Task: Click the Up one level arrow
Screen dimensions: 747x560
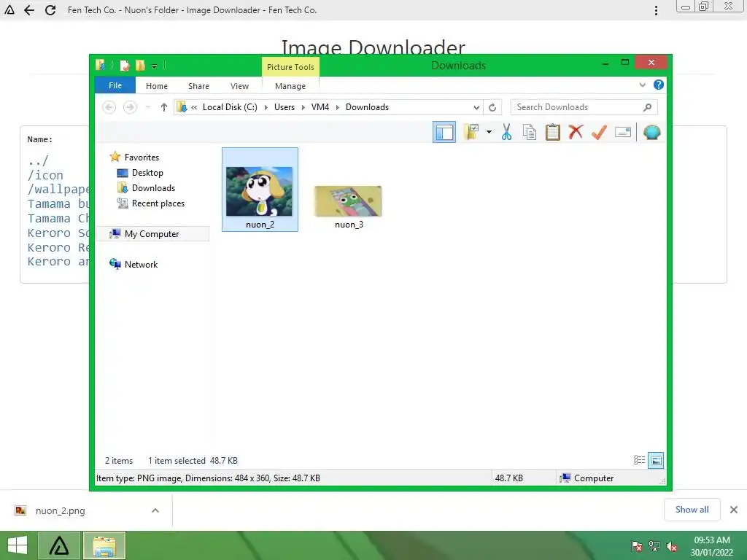Action: pyautogui.click(x=164, y=107)
